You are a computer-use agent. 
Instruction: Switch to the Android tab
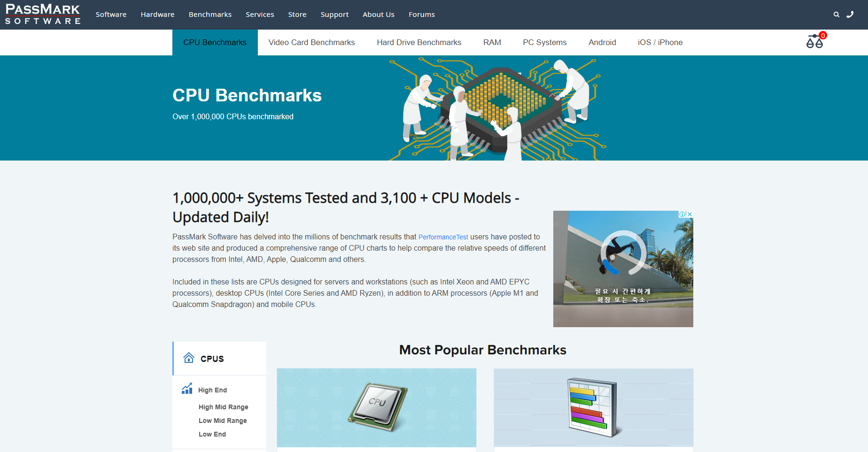[x=602, y=42]
